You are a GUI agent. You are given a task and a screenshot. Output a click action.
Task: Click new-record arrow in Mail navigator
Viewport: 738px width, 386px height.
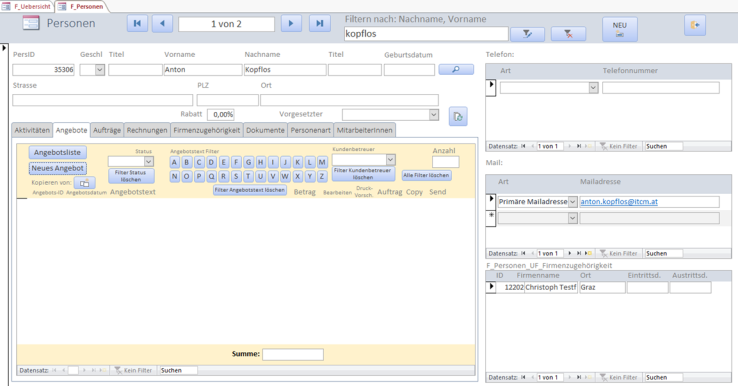click(x=588, y=253)
